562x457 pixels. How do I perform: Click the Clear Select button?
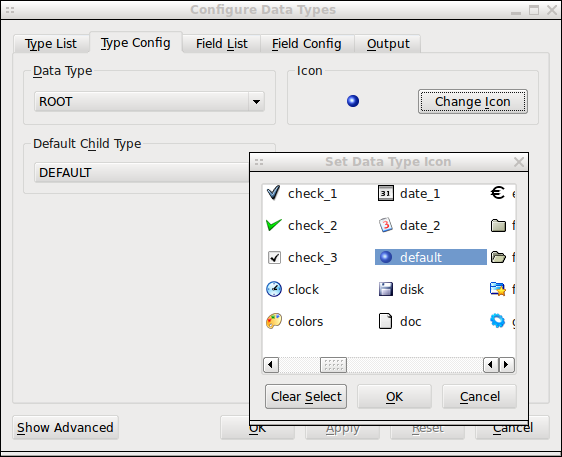pos(306,397)
